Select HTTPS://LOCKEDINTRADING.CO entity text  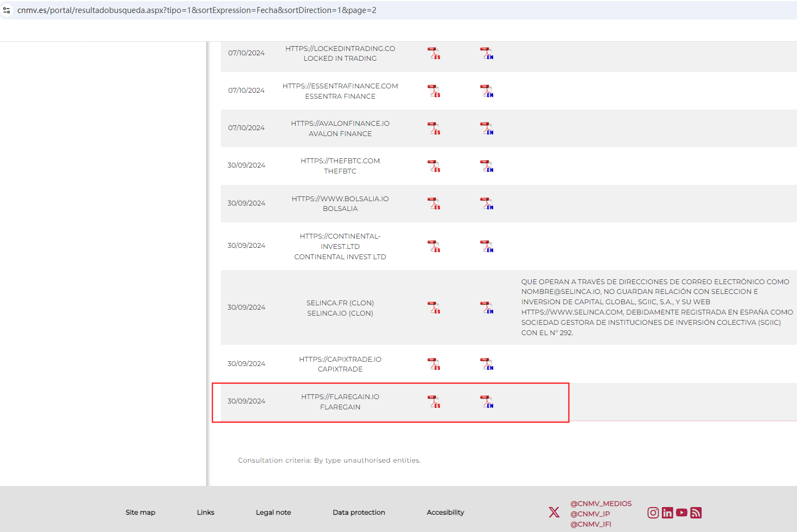[x=340, y=48]
